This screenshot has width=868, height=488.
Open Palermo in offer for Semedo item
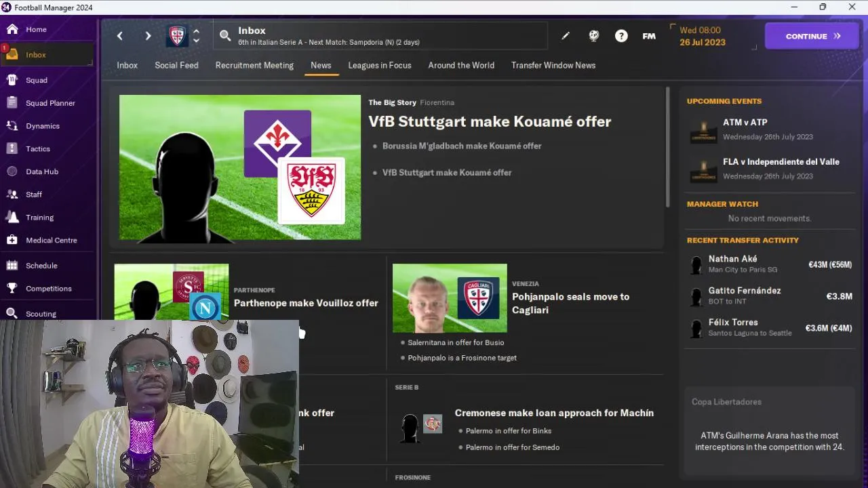pos(513,447)
